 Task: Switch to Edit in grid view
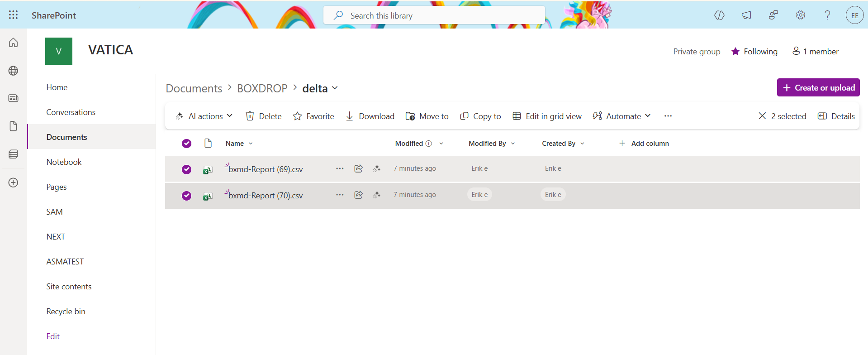[547, 116]
